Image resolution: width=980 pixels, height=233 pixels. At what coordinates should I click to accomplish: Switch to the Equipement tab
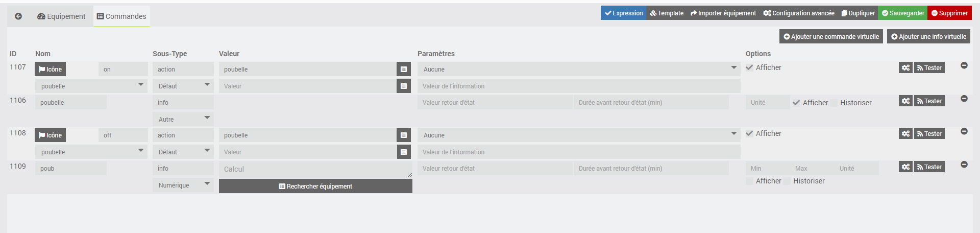click(61, 16)
